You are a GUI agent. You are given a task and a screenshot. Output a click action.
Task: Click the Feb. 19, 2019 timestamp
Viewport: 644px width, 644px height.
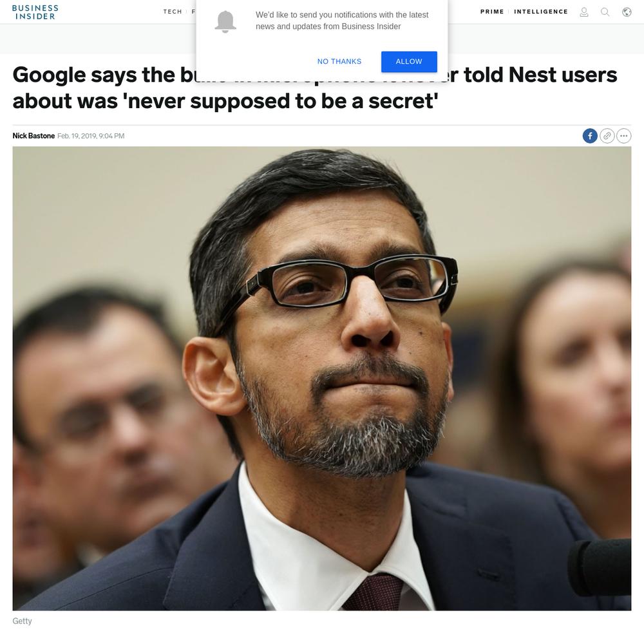pos(91,136)
